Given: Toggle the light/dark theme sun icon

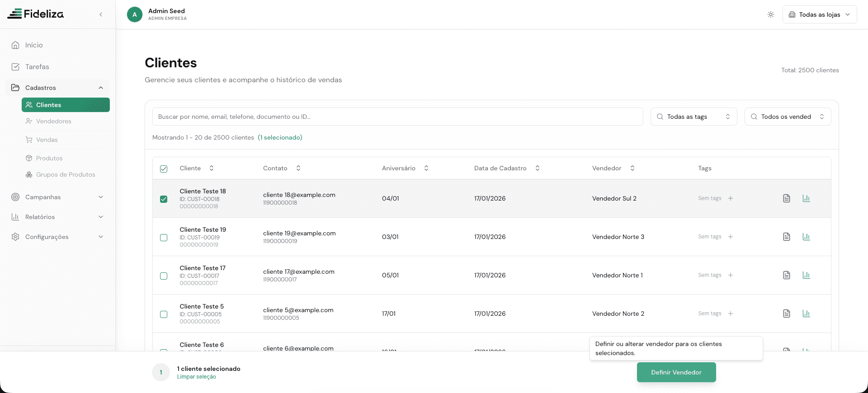Looking at the screenshot, I should click(770, 14).
